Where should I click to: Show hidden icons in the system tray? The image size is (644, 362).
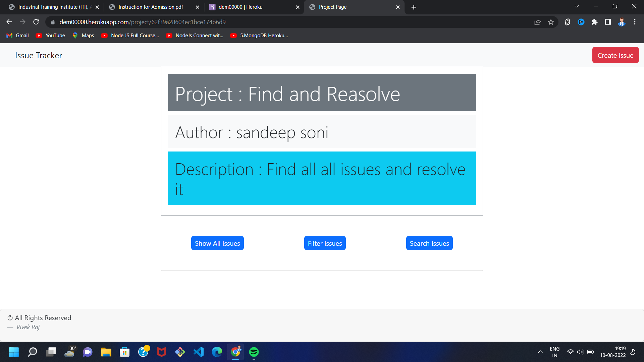(540, 352)
